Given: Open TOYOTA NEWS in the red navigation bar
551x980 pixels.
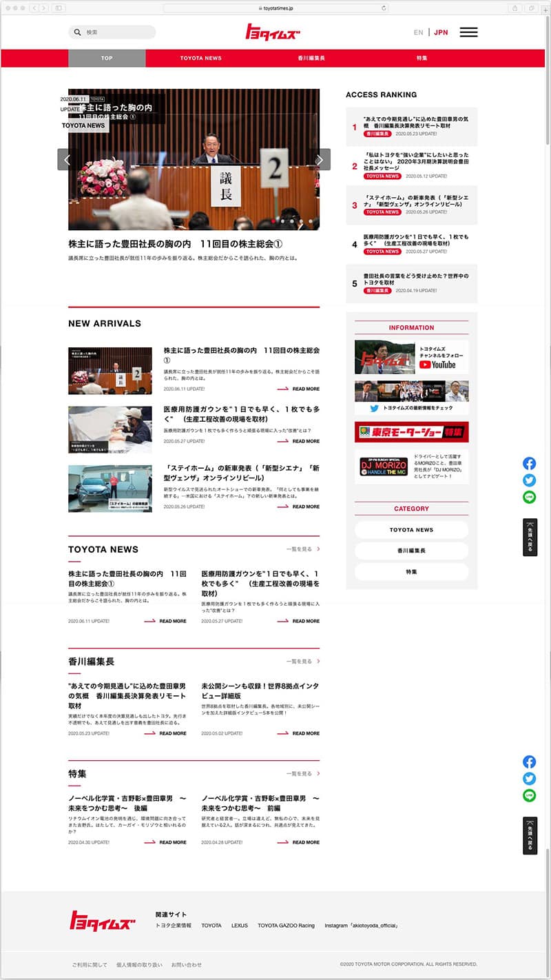Looking at the screenshot, I should 201,58.
